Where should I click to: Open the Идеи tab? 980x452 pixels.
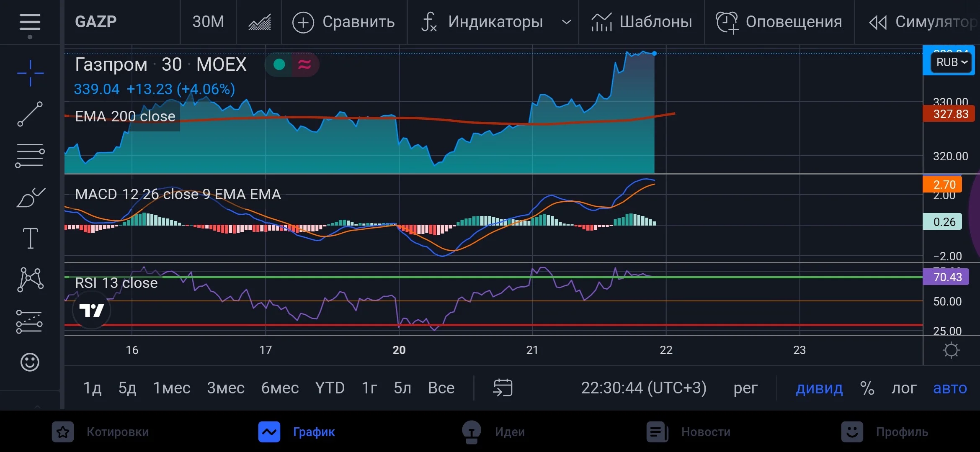click(493, 432)
